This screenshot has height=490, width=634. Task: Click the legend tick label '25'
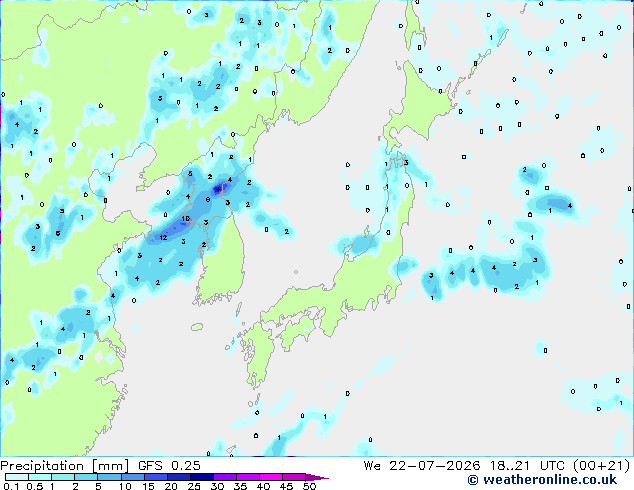194,486
